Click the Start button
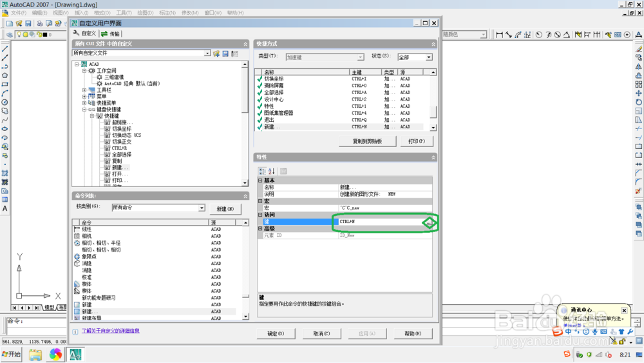 tap(12, 354)
